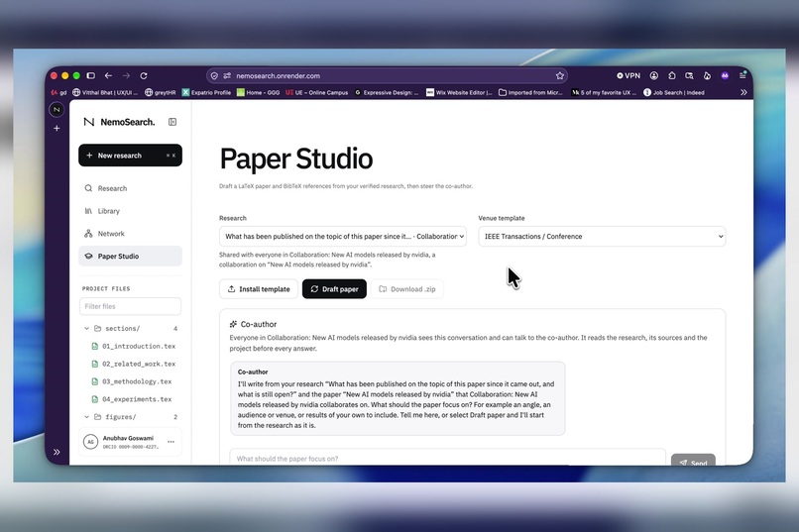799x532 pixels.
Task: Open the Home - GGG bookmark
Action: (259, 93)
